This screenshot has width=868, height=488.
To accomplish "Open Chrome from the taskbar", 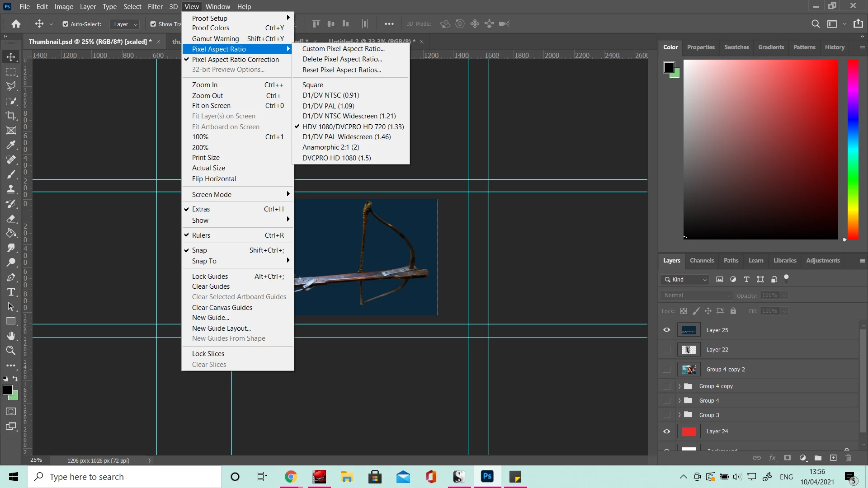I will tap(290, 477).
